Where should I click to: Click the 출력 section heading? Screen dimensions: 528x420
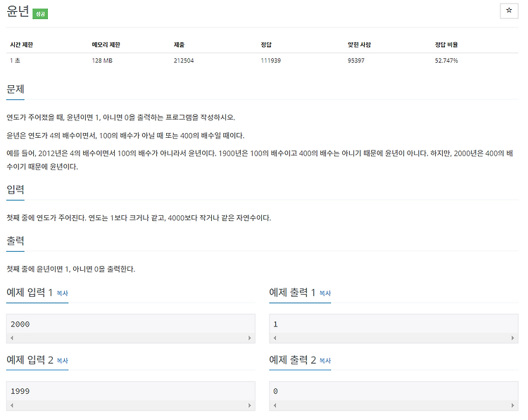(15, 241)
